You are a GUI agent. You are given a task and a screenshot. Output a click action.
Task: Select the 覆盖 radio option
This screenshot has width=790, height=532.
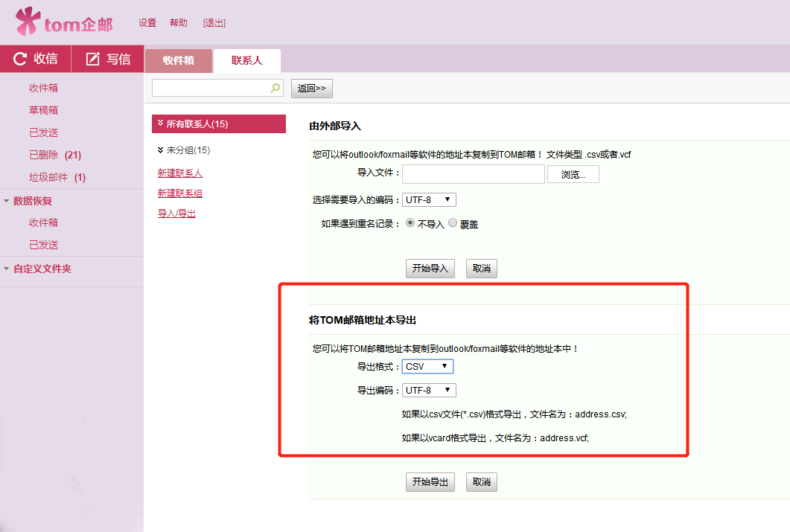(453, 223)
